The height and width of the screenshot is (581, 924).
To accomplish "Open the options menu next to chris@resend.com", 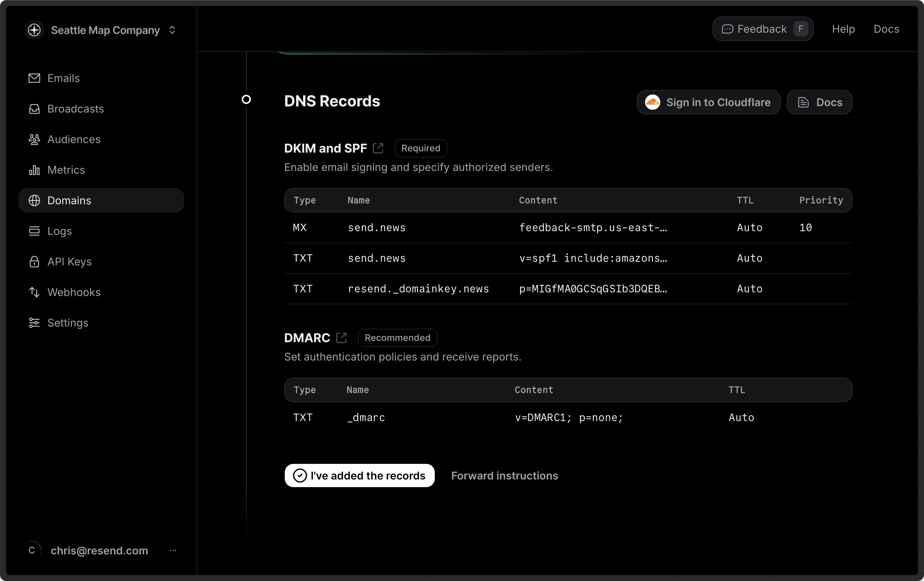I will point(173,551).
